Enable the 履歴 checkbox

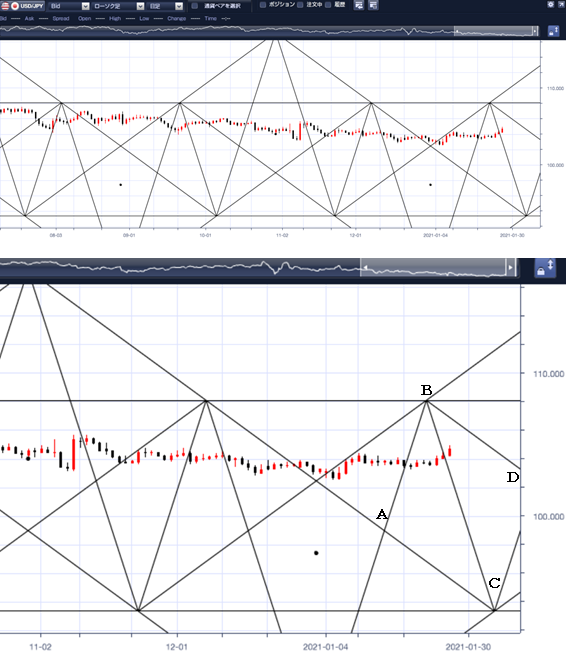[x=328, y=5]
